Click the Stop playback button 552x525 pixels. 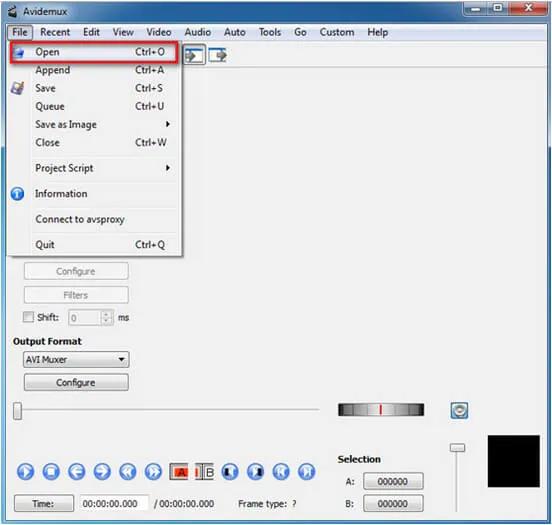click(51, 471)
